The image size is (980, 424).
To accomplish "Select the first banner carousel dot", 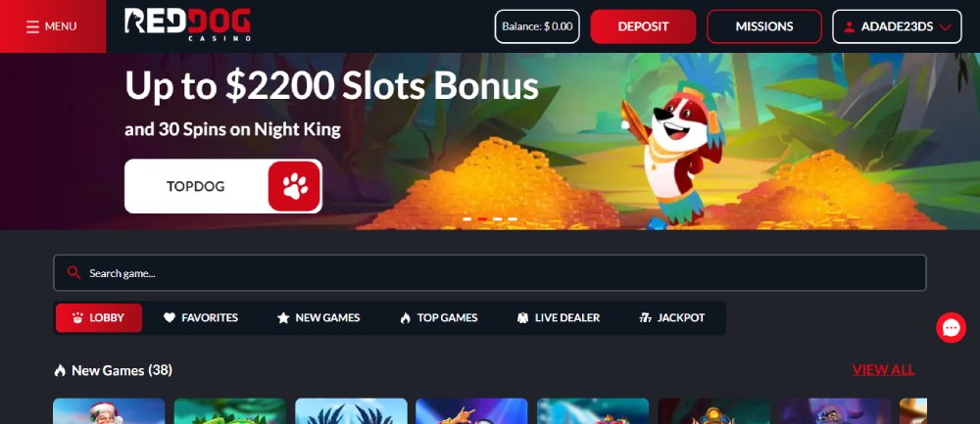I will point(466,219).
